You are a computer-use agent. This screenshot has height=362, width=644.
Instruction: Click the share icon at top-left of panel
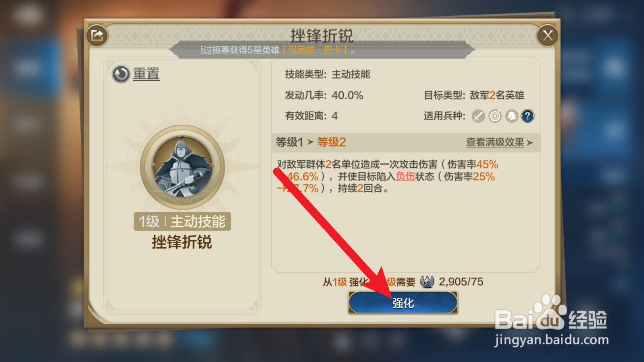(97, 35)
